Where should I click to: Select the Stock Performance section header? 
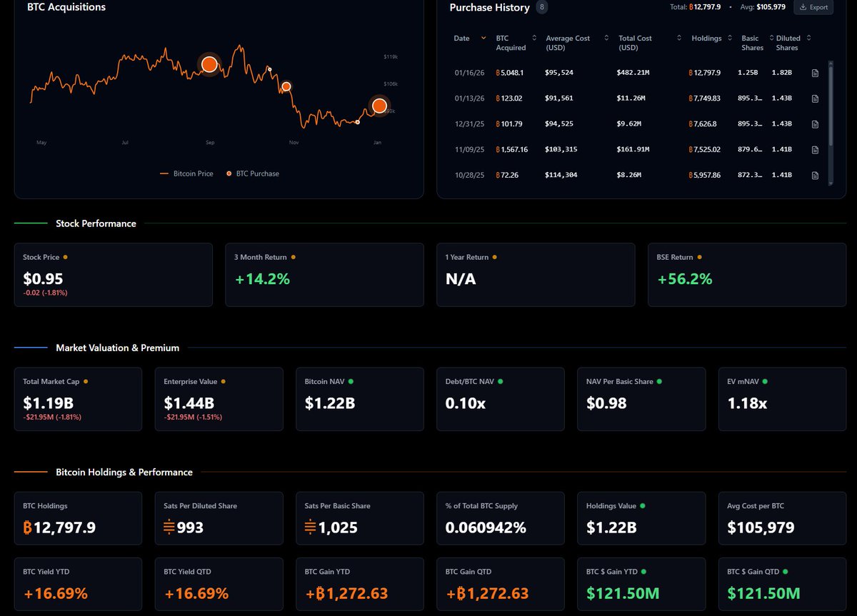[96, 223]
